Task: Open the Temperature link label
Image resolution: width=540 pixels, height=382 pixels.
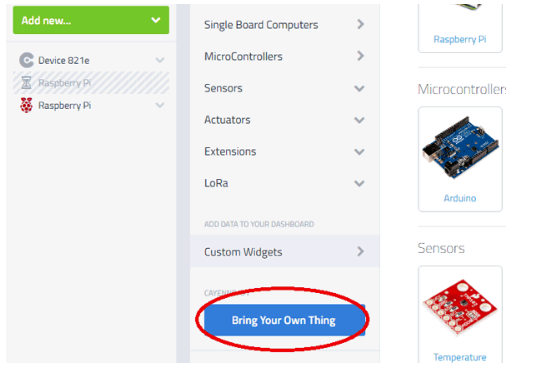Action: pos(460,357)
